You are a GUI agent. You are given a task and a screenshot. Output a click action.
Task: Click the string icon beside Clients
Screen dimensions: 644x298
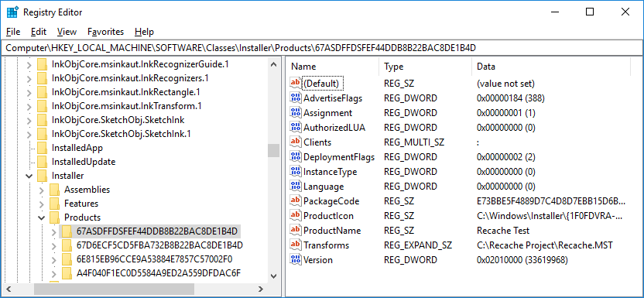point(296,142)
